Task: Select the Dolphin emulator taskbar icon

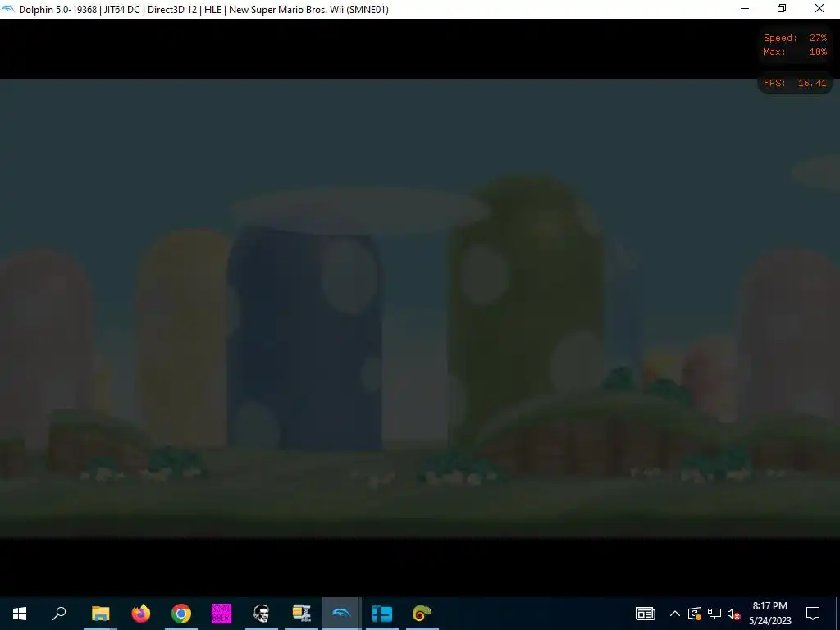Action: coord(341,614)
